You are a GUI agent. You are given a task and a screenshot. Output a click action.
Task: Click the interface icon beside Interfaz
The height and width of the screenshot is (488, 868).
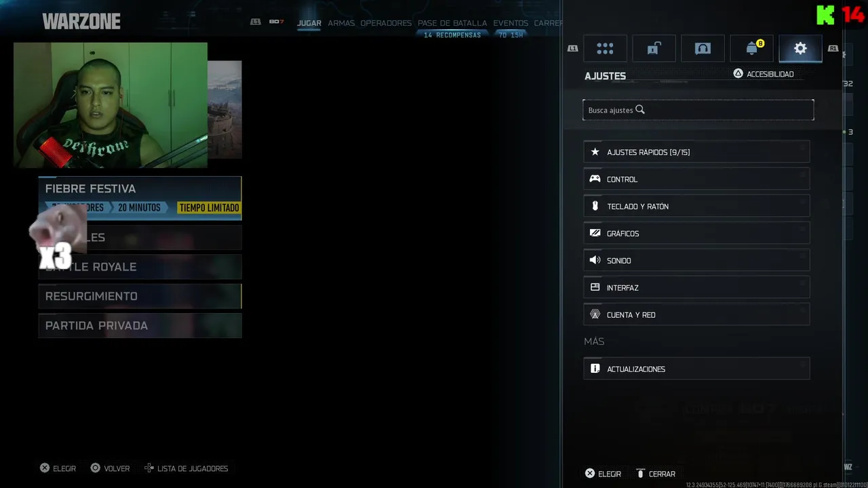point(595,287)
